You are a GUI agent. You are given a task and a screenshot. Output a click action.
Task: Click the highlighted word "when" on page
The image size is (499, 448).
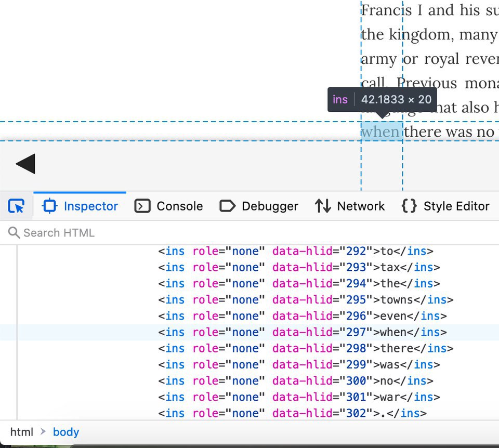click(x=382, y=131)
